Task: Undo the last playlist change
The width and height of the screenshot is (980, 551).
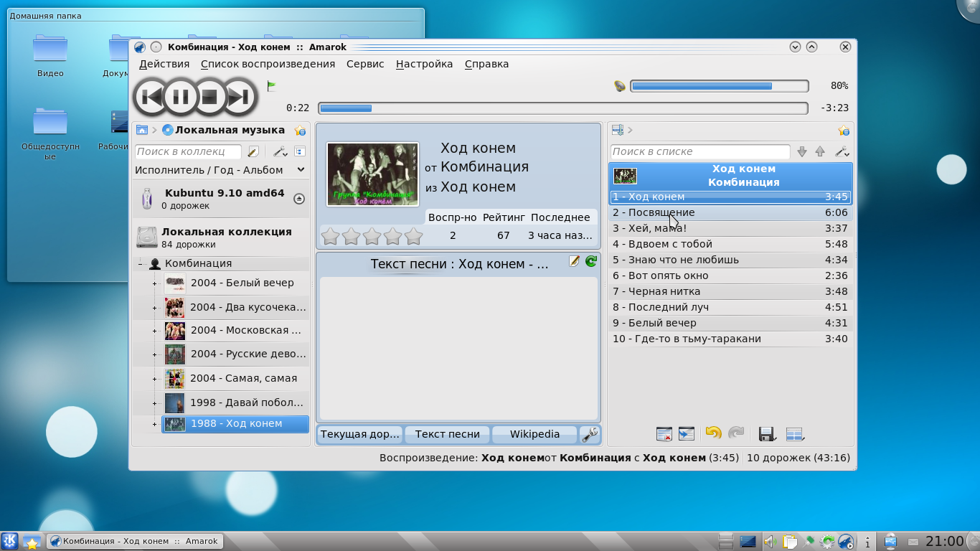Action: [x=713, y=433]
